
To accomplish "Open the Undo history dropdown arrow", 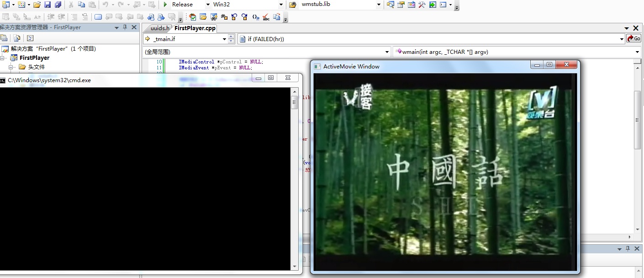I will 112,5.
